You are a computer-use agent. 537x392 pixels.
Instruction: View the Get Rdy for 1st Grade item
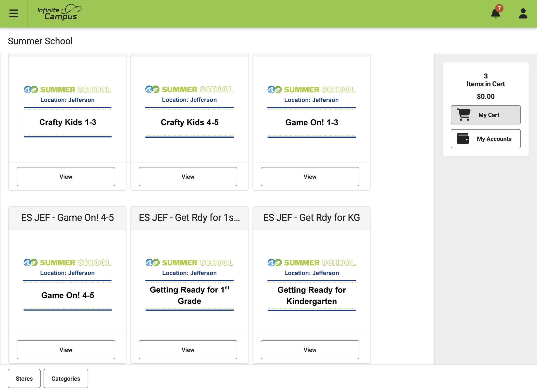click(x=188, y=350)
